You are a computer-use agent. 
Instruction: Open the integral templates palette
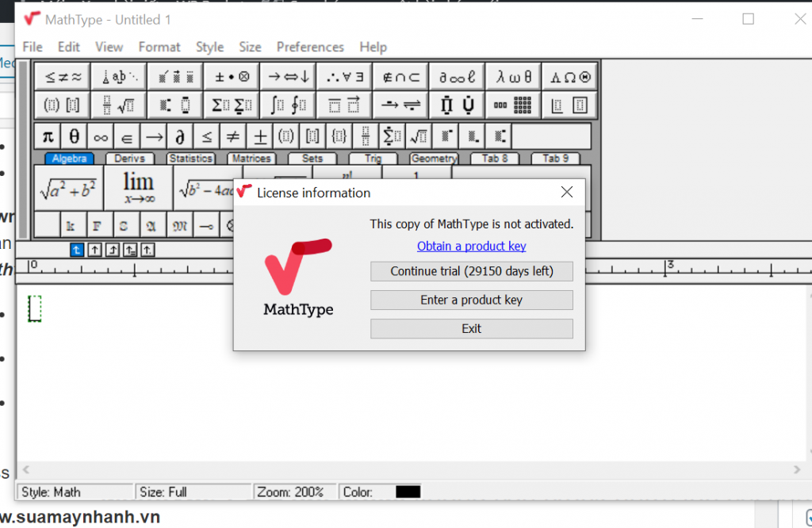[289, 105]
